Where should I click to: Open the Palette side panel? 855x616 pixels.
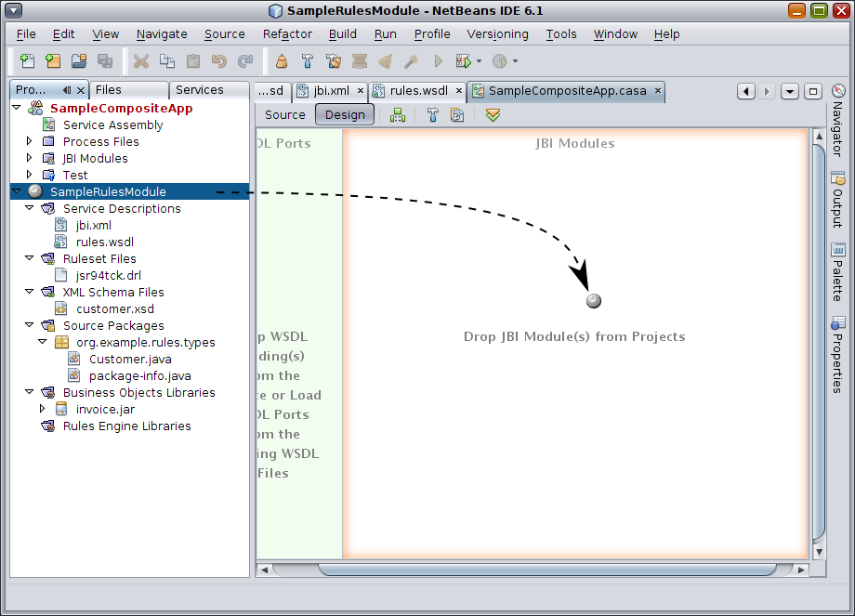pyautogui.click(x=838, y=272)
